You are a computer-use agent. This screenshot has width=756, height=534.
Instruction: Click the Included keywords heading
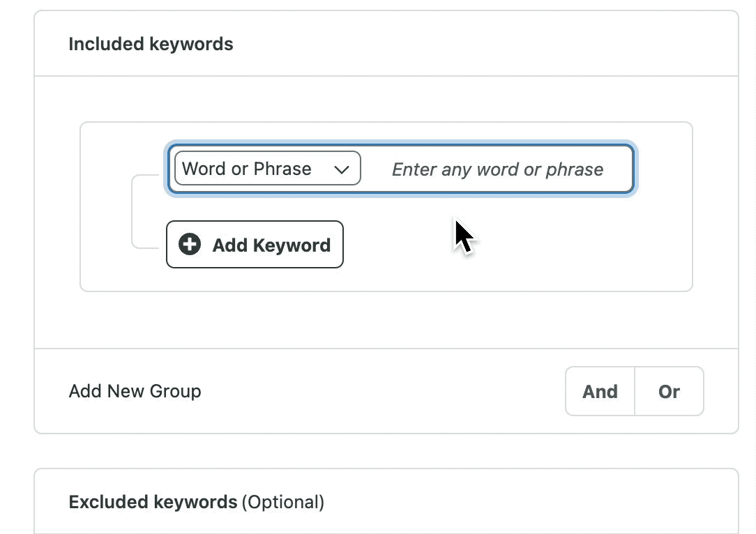coord(151,44)
